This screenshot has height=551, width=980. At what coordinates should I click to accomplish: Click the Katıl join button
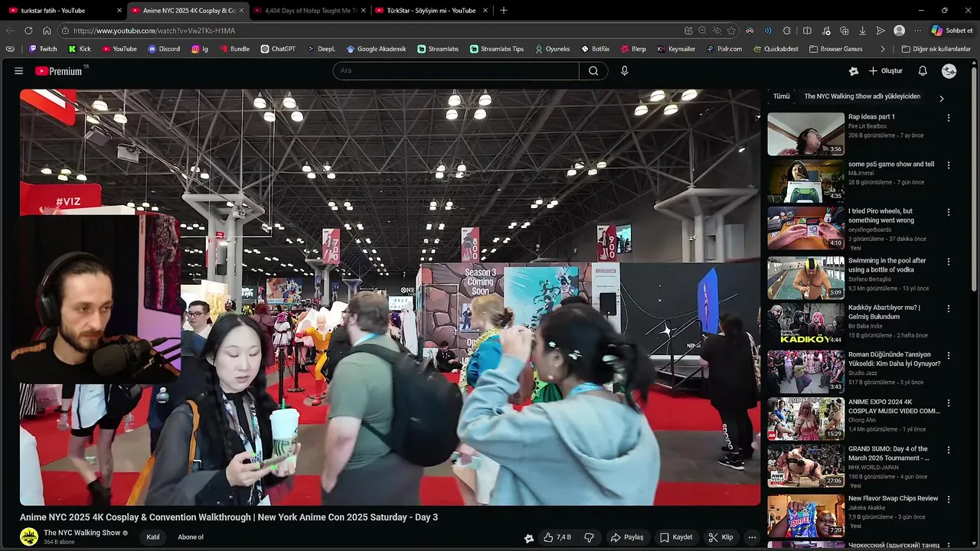(153, 537)
